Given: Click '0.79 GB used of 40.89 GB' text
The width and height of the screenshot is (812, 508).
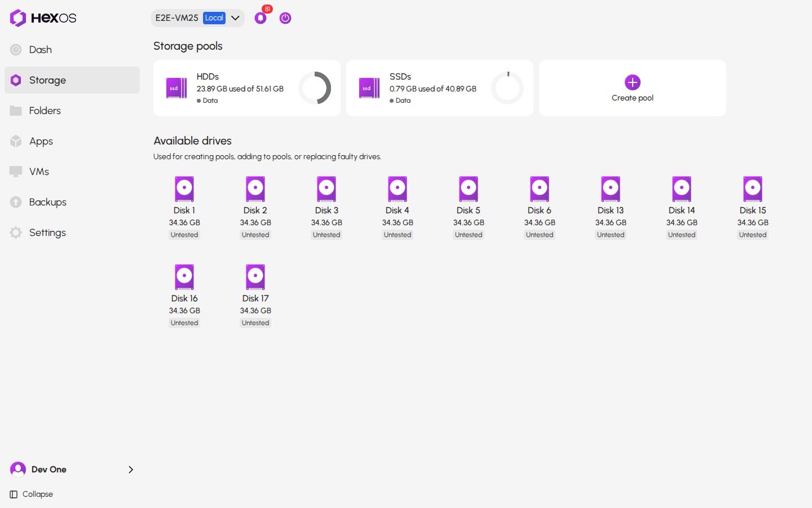Looking at the screenshot, I should pos(433,89).
